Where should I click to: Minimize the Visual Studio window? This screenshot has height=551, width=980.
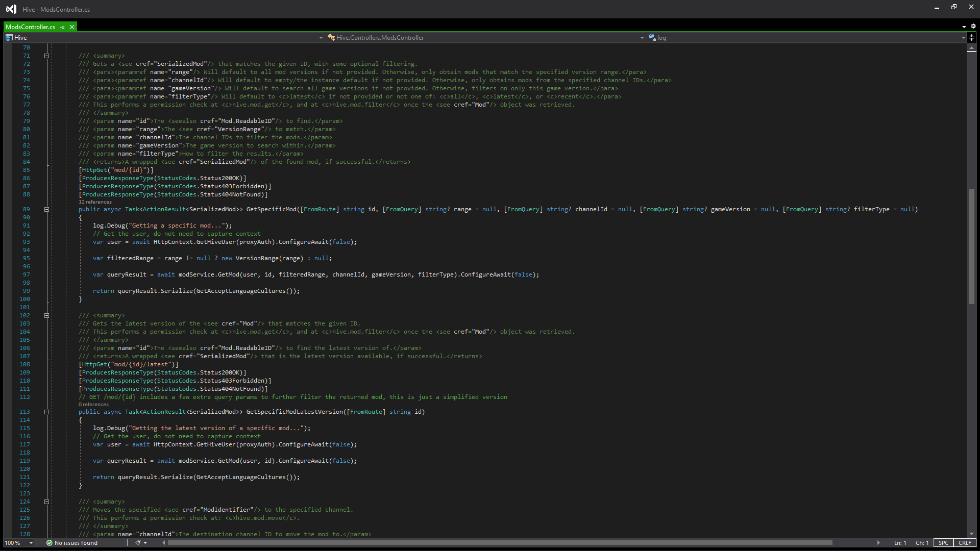point(937,8)
